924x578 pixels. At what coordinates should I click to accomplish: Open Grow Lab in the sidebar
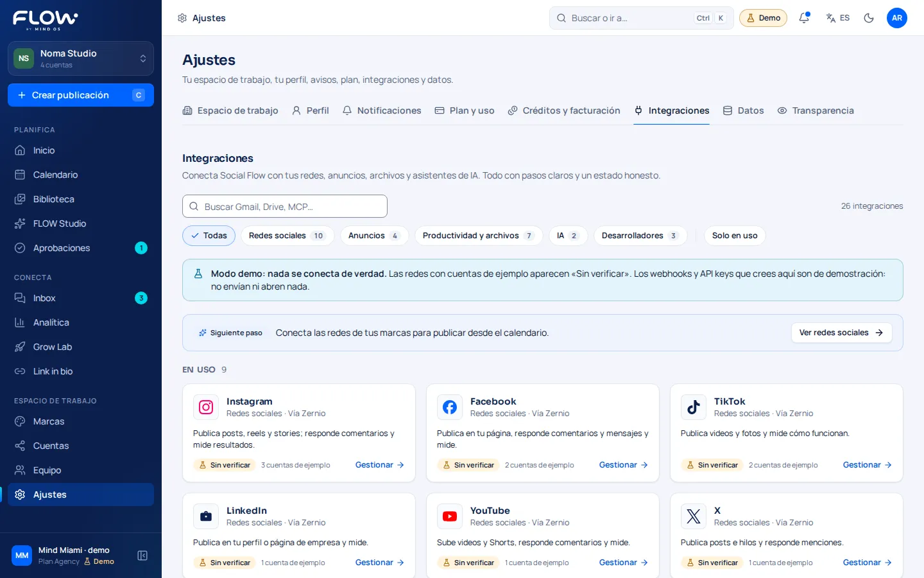81,347
